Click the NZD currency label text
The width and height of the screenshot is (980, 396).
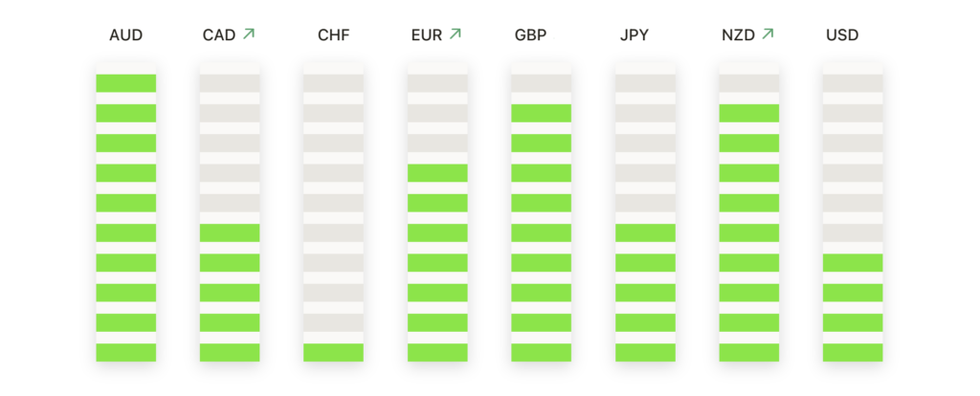tap(738, 35)
